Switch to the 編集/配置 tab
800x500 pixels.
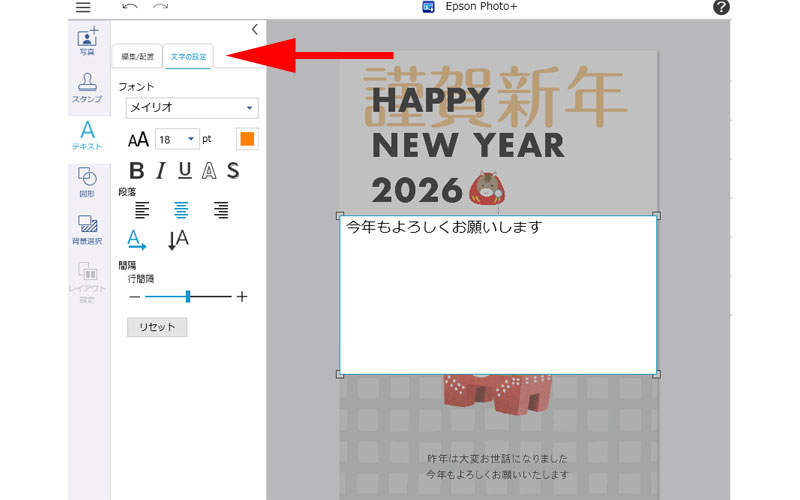pyautogui.click(x=137, y=56)
